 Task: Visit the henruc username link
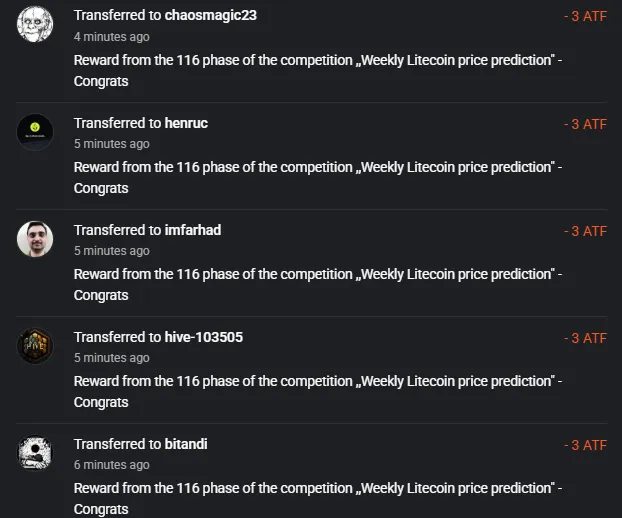[x=186, y=123]
